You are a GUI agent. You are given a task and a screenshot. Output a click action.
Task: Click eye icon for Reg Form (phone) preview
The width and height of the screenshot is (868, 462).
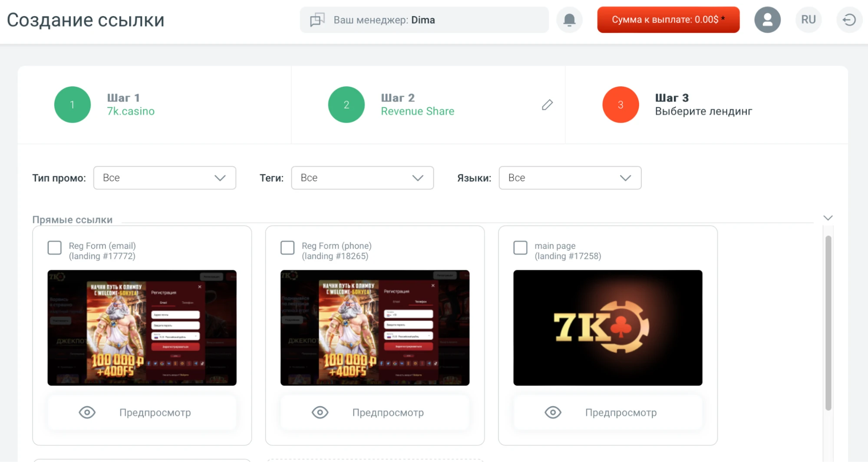coord(320,412)
